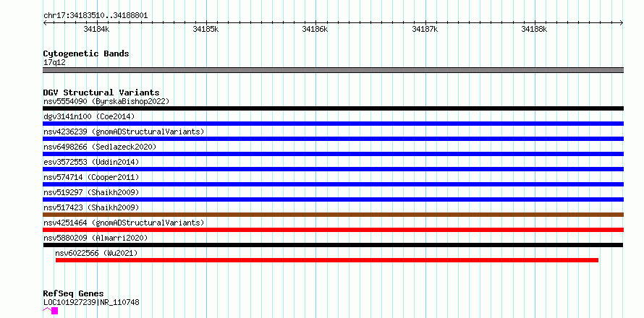Select the black nsv5880209 variant bar

pos(333,245)
